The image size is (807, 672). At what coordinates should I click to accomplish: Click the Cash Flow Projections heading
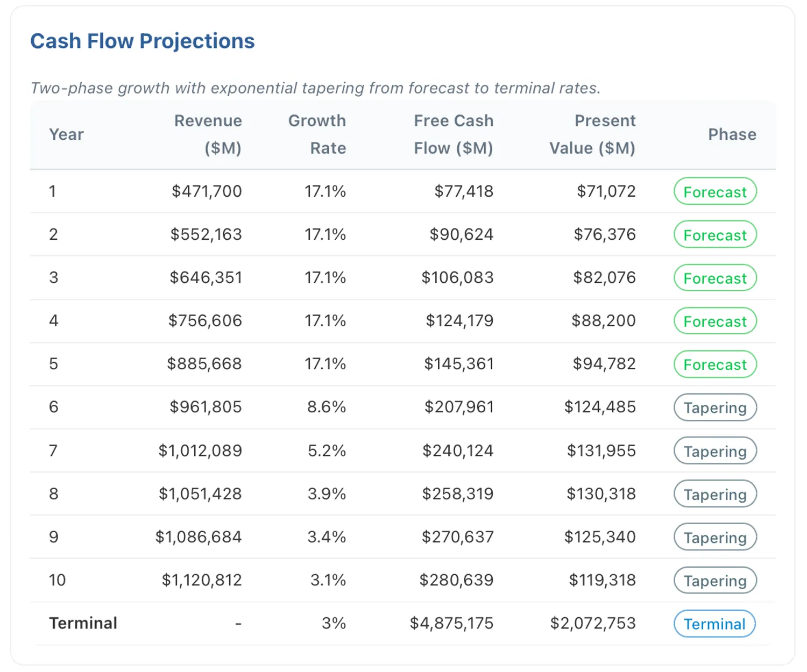click(x=143, y=41)
